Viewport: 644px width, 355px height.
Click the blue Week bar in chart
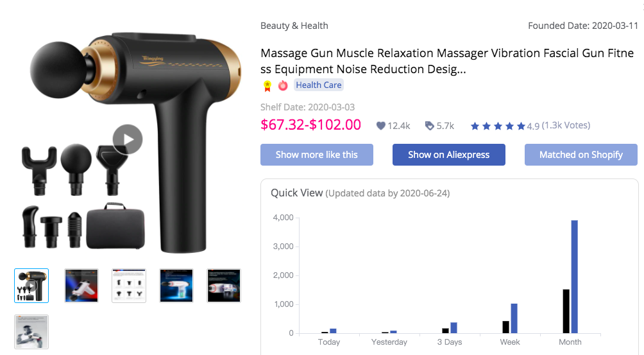tap(514, 318)
